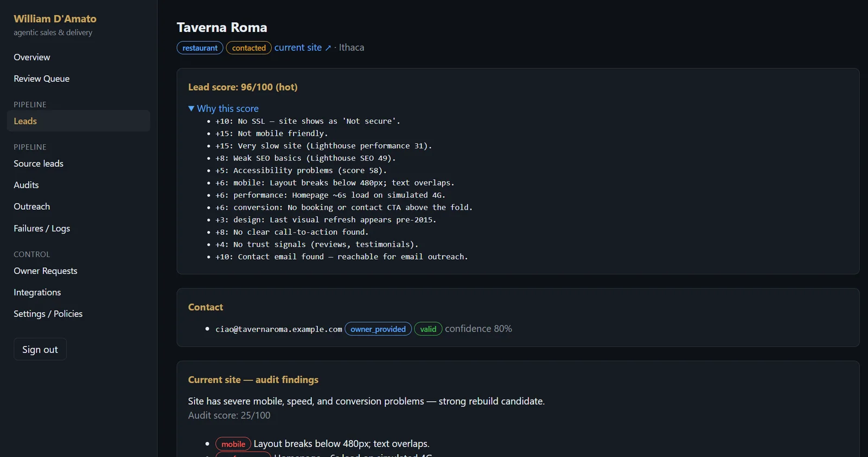Click the owner_provided badge

click(378, 329)
